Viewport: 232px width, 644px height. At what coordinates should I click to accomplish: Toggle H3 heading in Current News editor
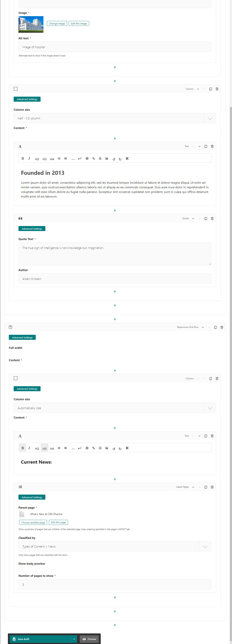click(44, 449)
